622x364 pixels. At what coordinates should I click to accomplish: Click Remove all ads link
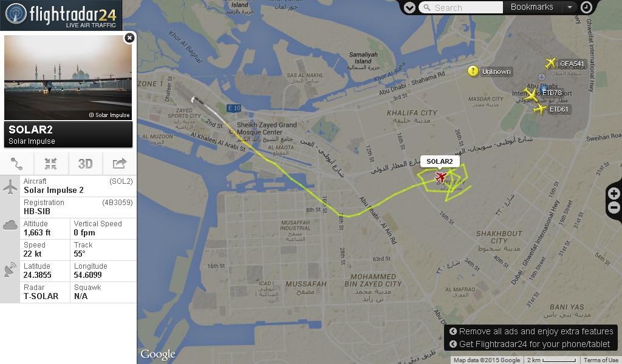pyautogui.click(x=531, y=331)
